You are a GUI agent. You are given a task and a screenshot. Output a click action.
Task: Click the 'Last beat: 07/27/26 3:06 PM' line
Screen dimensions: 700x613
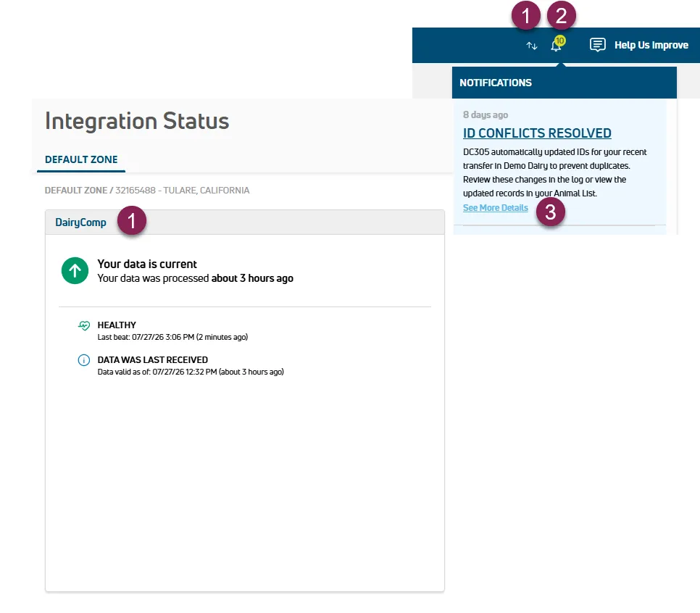click(x=172, y=337)
